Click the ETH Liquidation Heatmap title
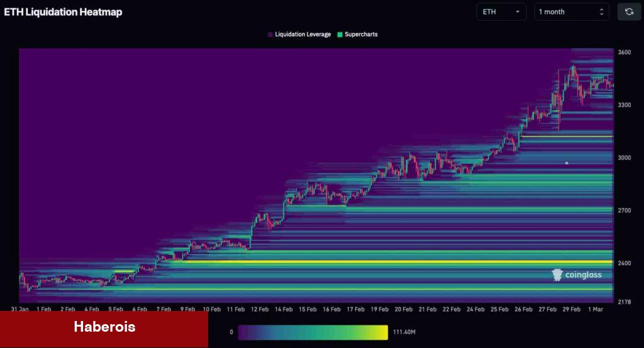 pos(63,12)
